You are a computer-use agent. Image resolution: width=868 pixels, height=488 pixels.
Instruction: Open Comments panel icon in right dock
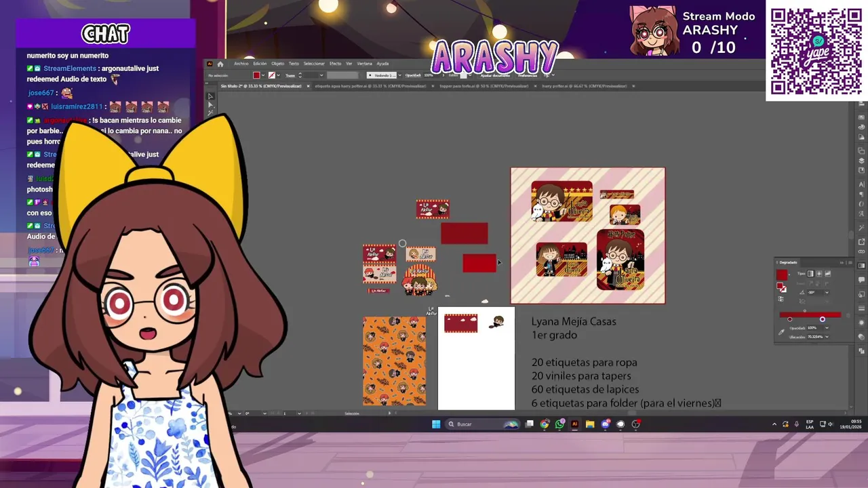pos(862,280)
